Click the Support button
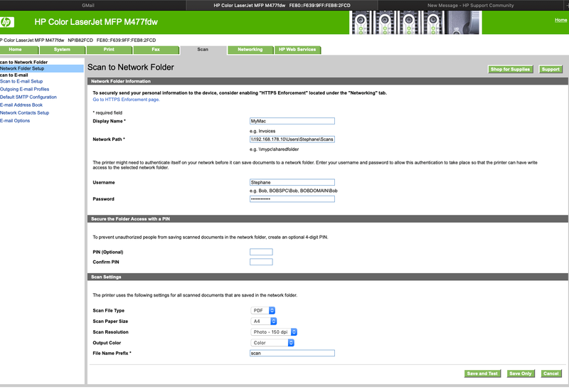Screen dimensions: 569x392 (x=551, y=69)
